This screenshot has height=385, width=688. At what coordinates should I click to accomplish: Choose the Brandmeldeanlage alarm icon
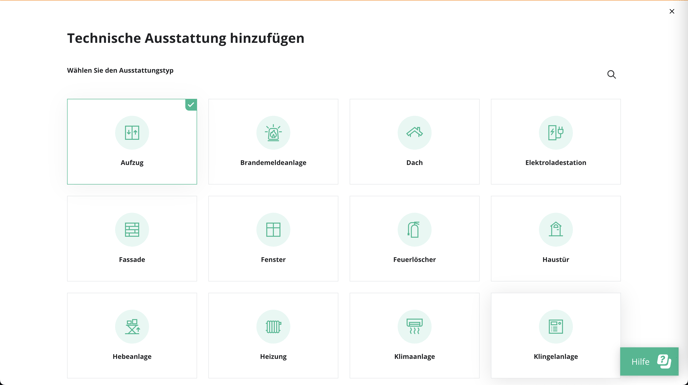pyautogui.click(x=273, y=133)
